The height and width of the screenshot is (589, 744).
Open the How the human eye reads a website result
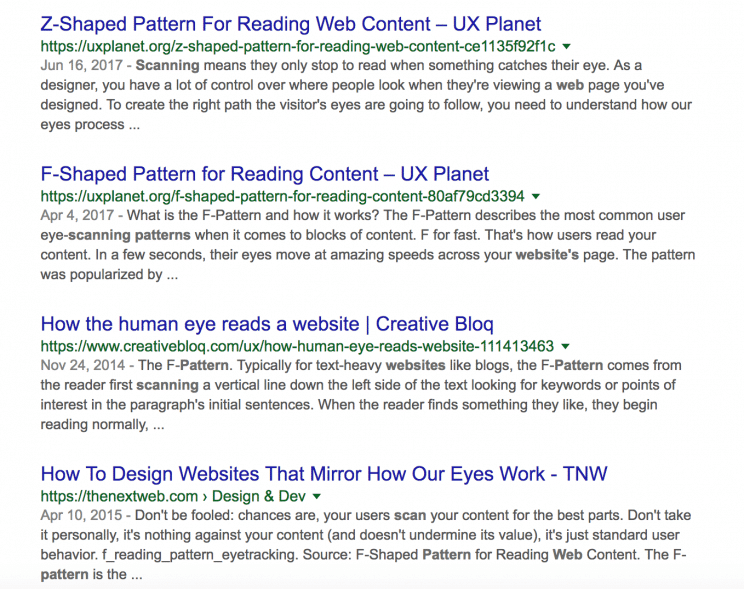(x=267, y=324)
